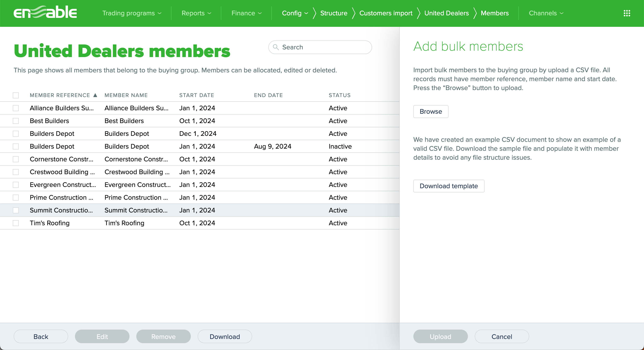644x350 pixels.
Task: Click 'Cornerstone Constr...' member reference cell
Action: pos(62,159)
